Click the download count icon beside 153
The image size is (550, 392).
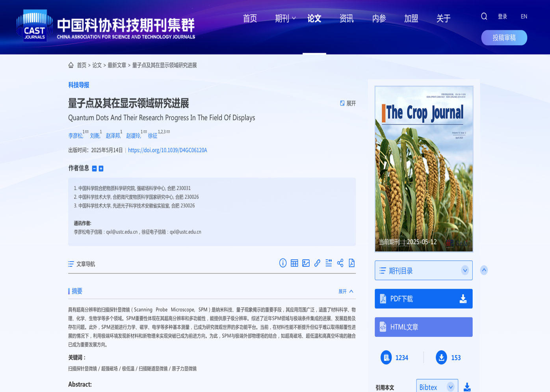[x=441, y=357]
